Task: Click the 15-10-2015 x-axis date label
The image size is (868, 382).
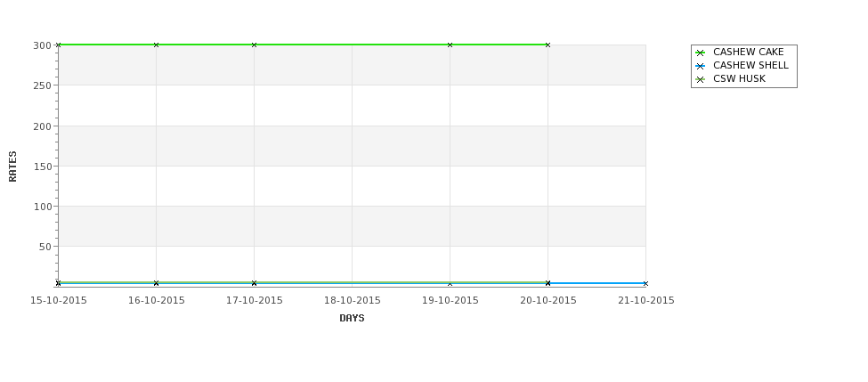Action: click(x=59, y=300)
